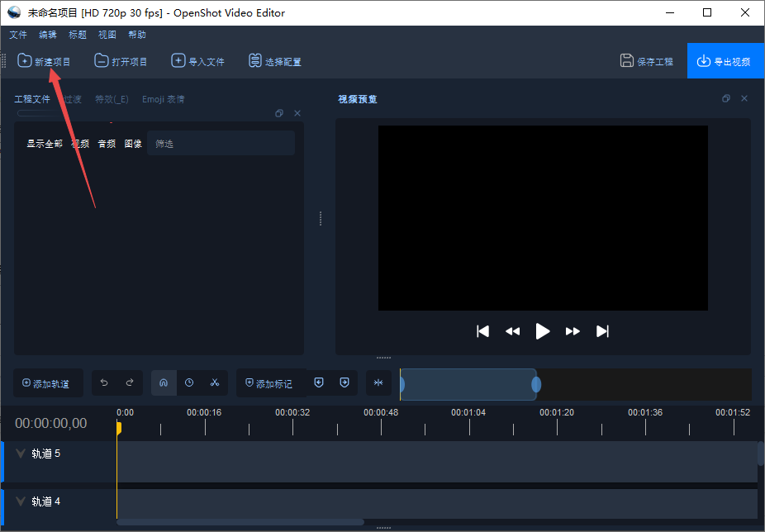The image size is (765, 532).
Task: Click the fast forward button in preview
Action: [x=573, y=331]
